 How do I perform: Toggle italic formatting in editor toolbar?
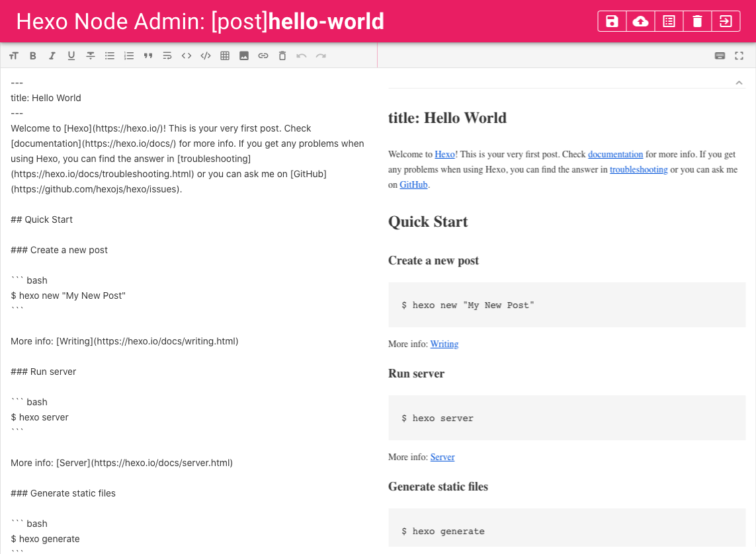click(52, 56)
